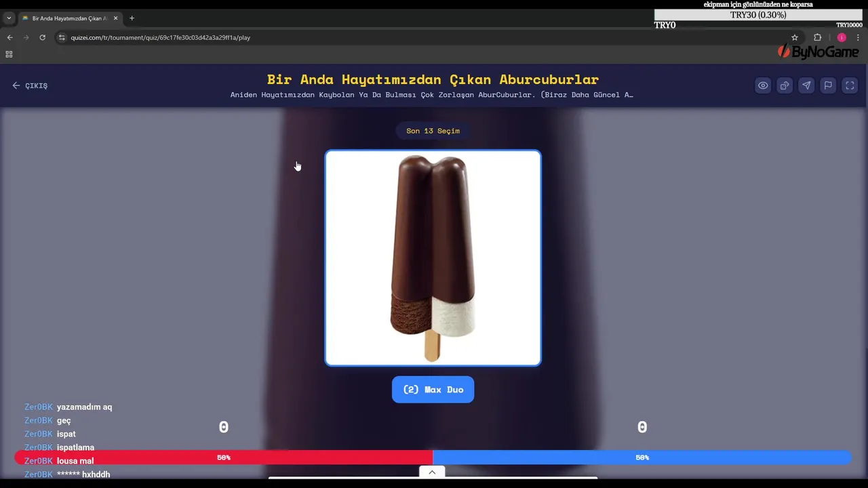
Task: Click the browser back arrow
Action: click(x=9, y=37)
